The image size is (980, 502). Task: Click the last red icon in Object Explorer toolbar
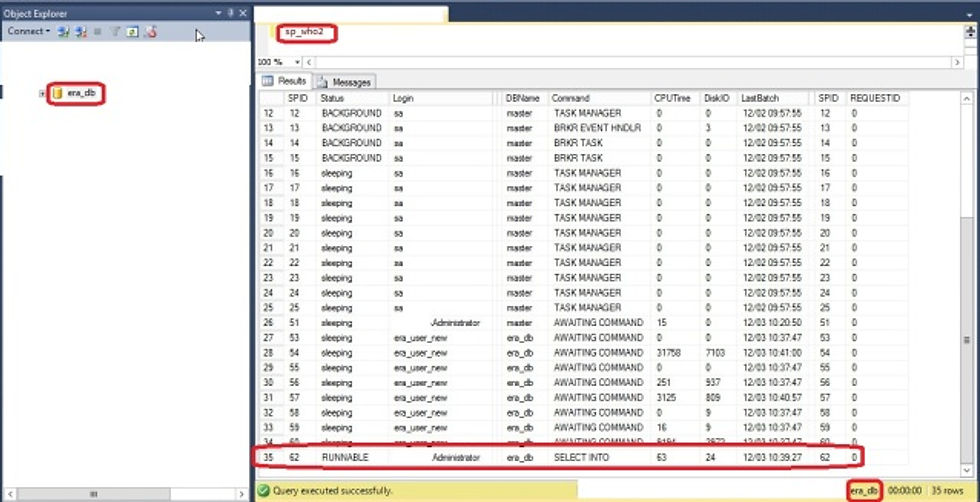coord(150,31)
